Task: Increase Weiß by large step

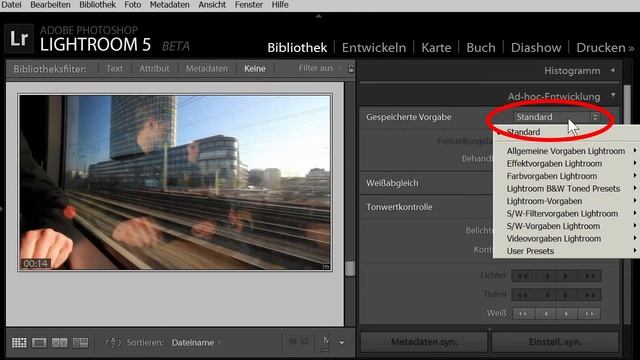Action: [x=589, y=313]
